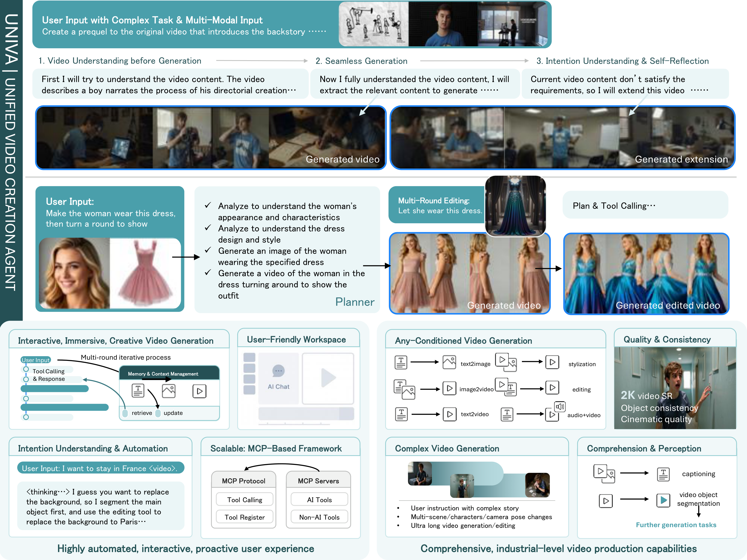The image size is (747, 560).
Task: Click checkmark next to Generate an image of the woman
Action: coord(208,250)
